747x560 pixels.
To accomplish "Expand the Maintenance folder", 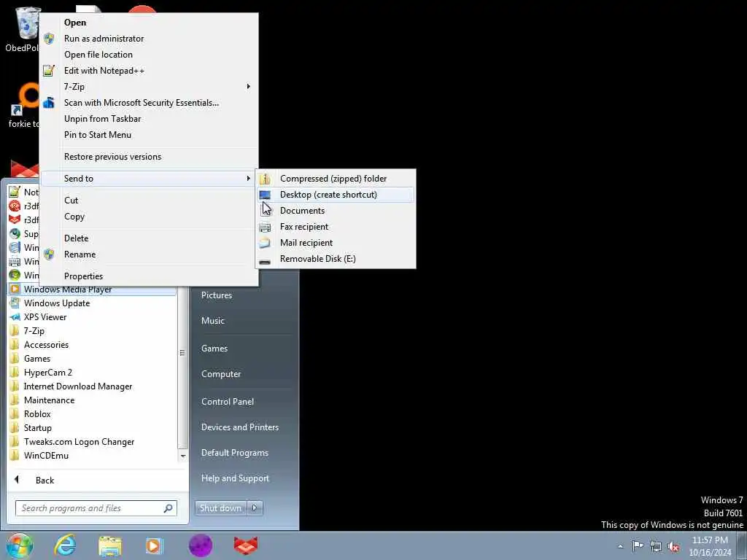I will tap(93, 400).
